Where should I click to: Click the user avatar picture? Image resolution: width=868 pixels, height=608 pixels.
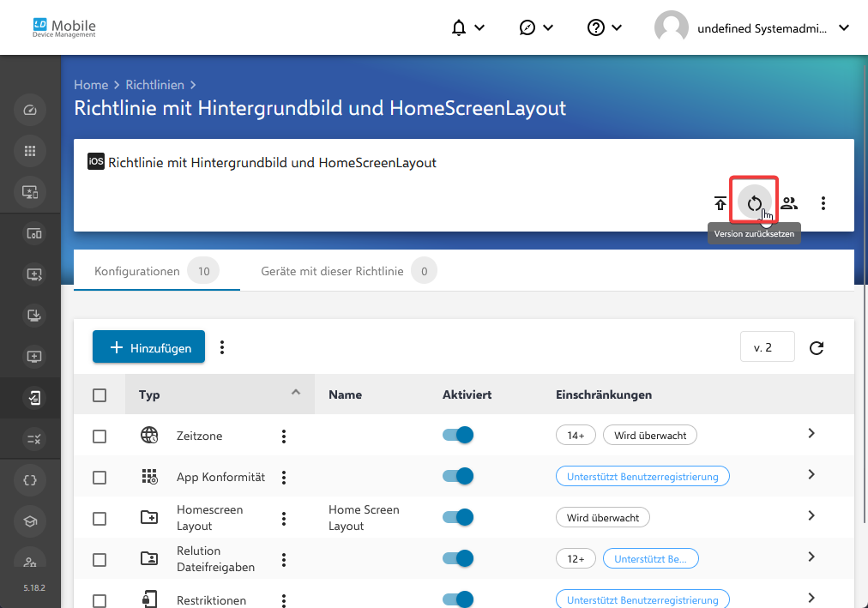pyautogui.click(x=671, y=27)
